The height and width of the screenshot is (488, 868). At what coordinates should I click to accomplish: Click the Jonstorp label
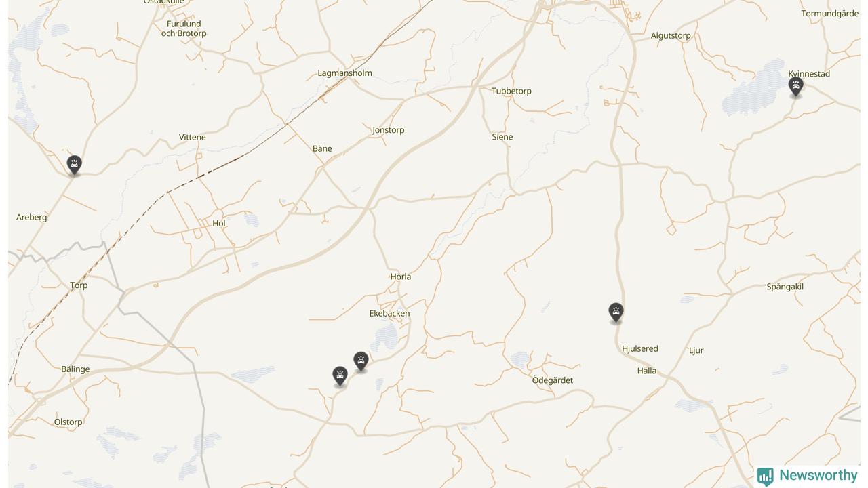388,130
